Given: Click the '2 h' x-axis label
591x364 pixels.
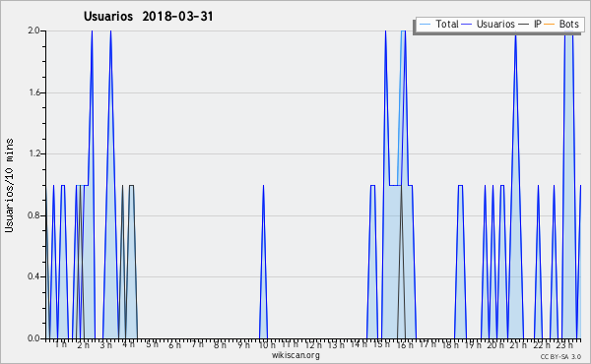Looking at the screenshot, I should (84, 344).
